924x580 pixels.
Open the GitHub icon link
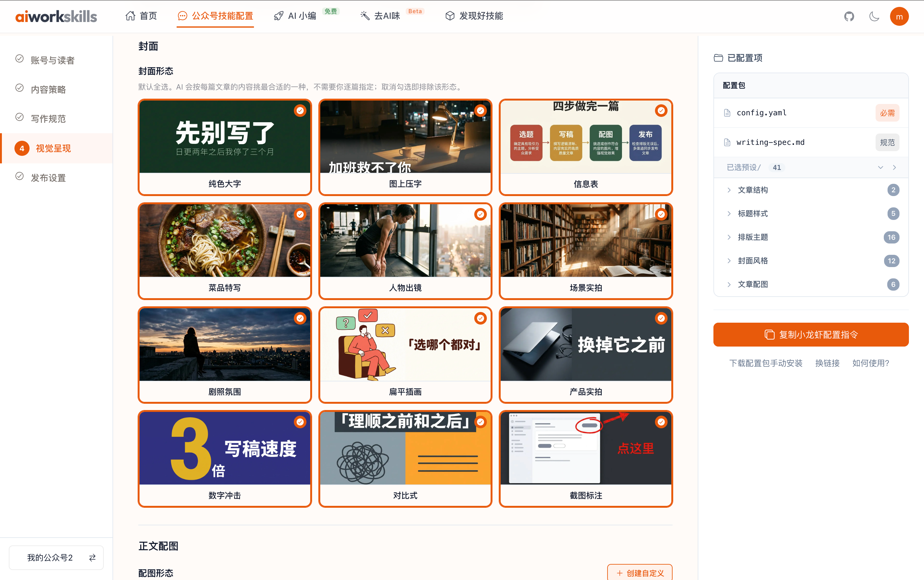[x=849, y=16]
